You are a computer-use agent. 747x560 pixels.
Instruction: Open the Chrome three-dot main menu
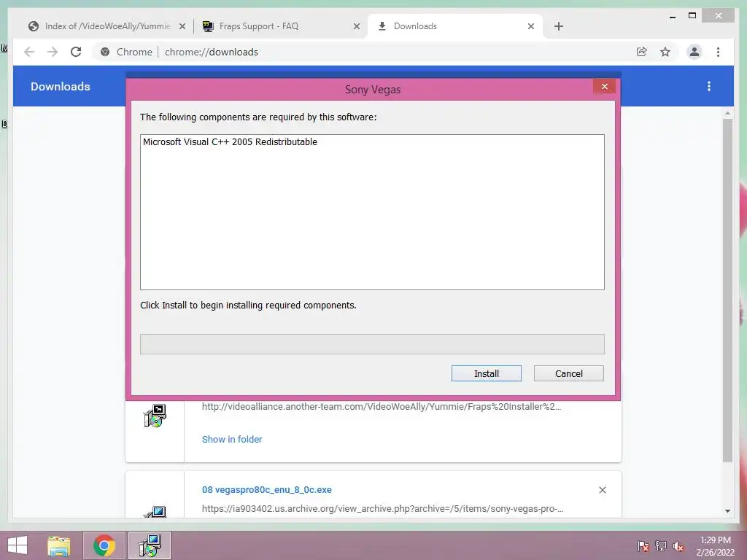[718, 52]
